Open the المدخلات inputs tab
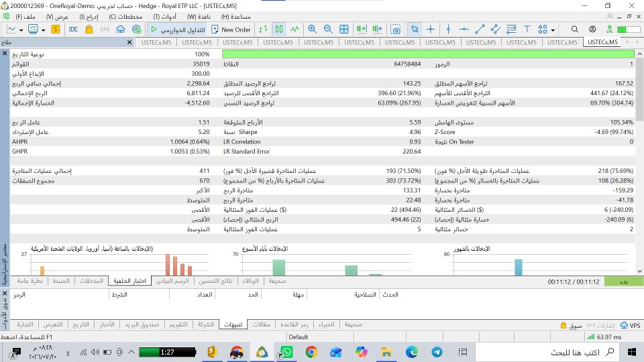The width and height of the screenshot is (644, 362). coord(92,281)
